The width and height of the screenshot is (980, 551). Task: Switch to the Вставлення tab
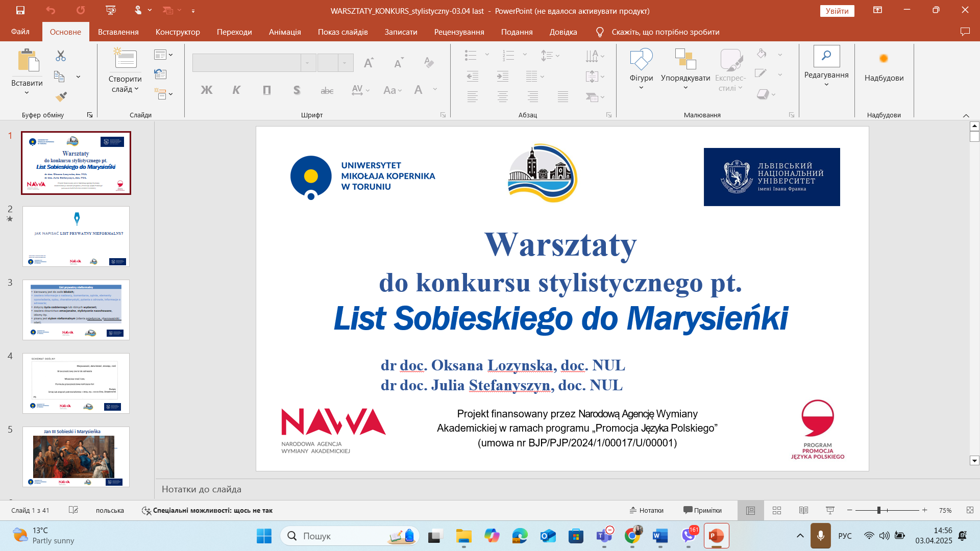[118, 32]
